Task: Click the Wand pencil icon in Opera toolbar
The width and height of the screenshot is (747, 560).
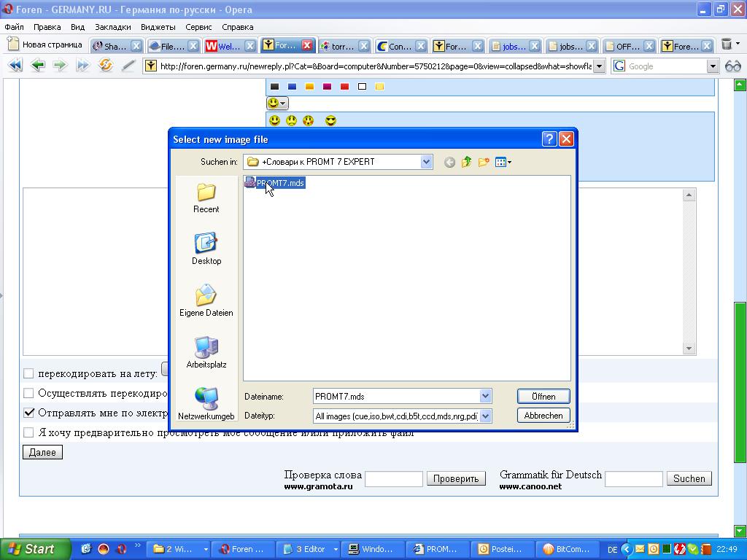Action: pyautogui.click(x=128, y=65)
